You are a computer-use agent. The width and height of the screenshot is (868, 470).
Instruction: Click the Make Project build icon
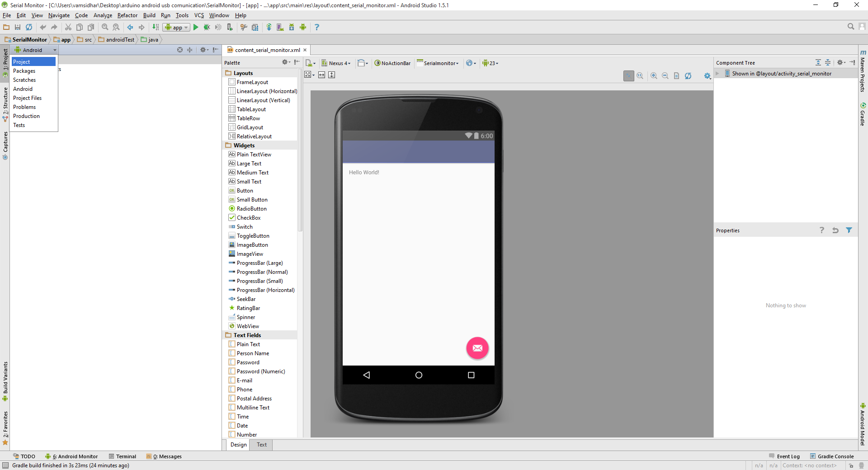click(x=156, y=27)
